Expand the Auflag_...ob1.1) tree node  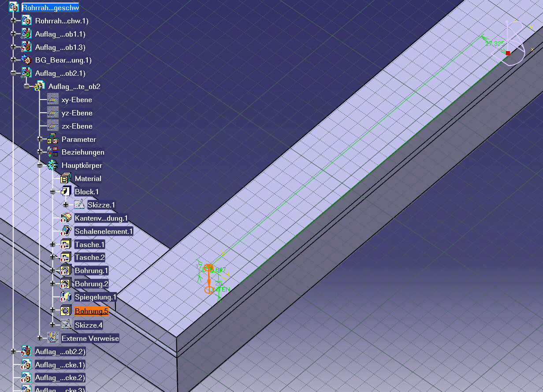click(13, 33)
